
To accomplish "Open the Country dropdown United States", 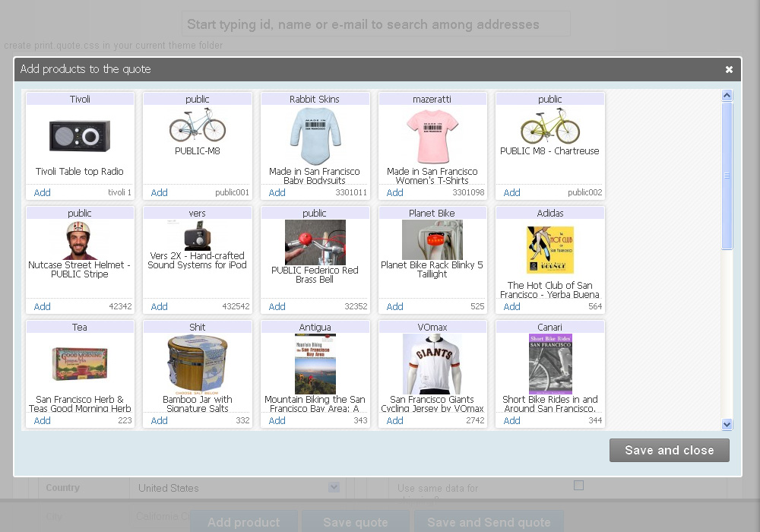I will point(239,488).
